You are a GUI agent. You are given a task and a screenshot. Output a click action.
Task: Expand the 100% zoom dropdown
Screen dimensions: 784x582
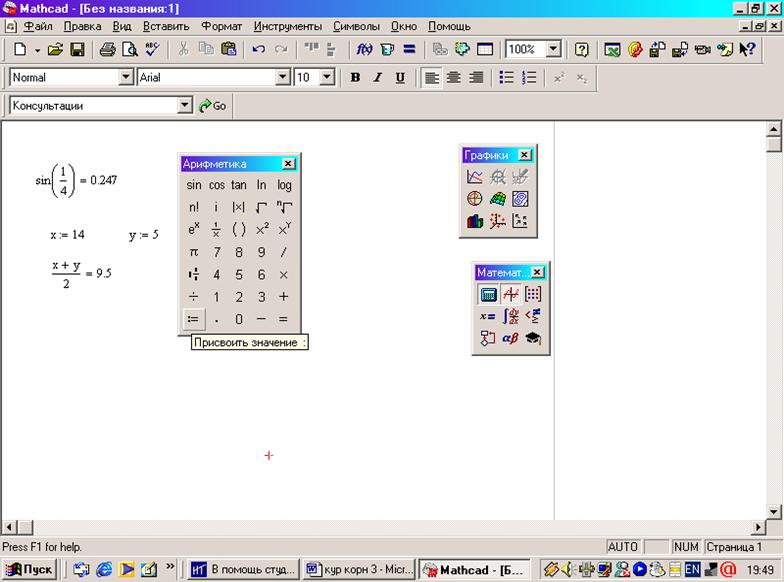click(553, 49)
